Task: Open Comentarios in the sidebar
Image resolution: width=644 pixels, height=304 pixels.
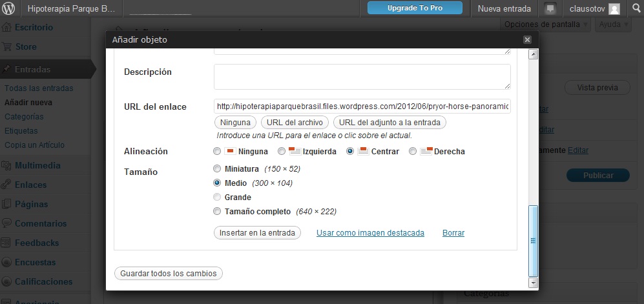Action: pyautogui.click(x=40, y=223)
